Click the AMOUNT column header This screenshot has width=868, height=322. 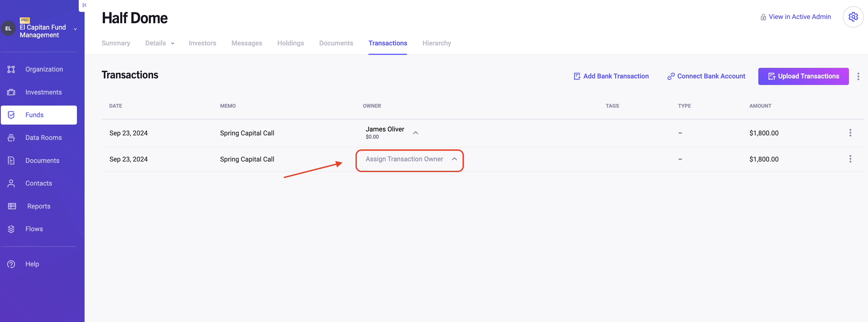pyautogui.click(x=760, y=106)
